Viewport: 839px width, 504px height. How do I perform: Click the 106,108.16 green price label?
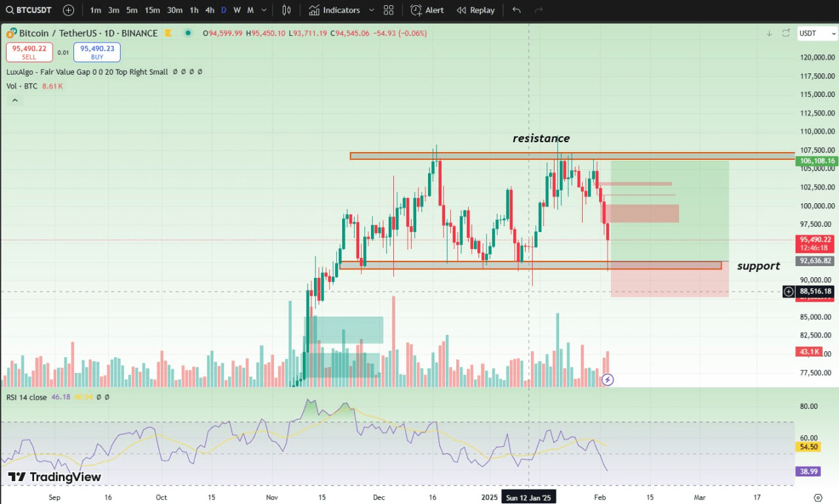[x=817, y=161]
